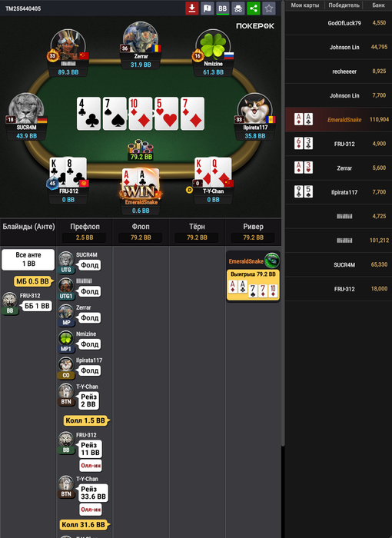Open Ilpirata117's cat avatar
Screen dimensions: 392x538
click(255, 109)
